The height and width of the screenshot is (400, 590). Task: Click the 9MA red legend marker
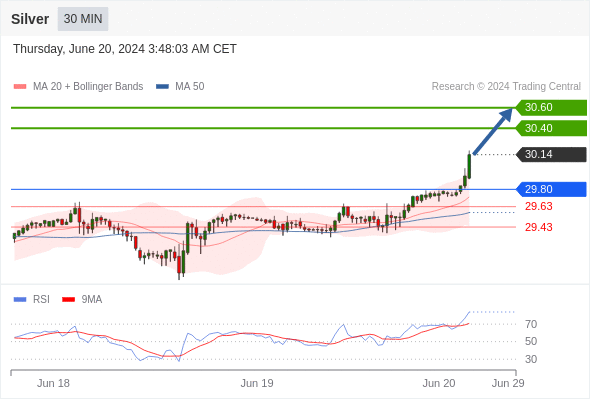click(68, 300)
